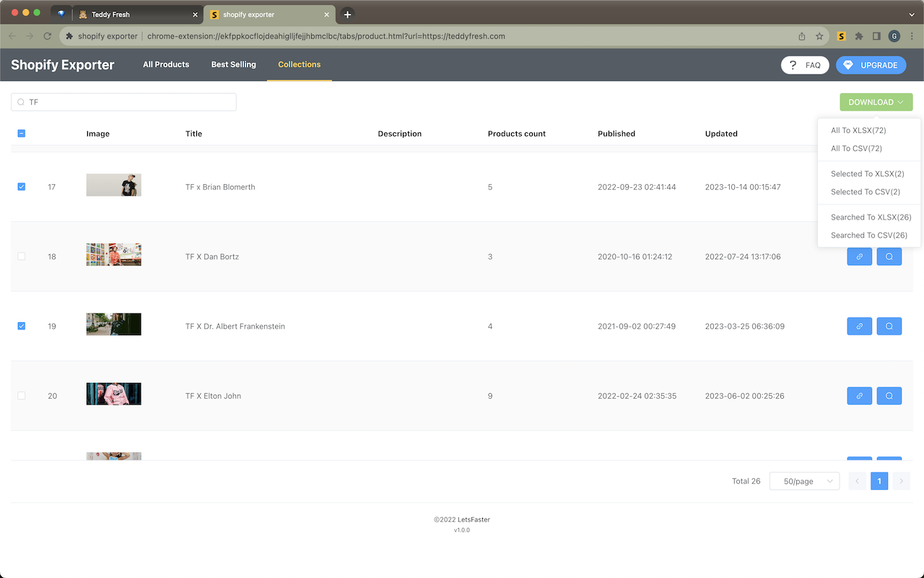
Task: Click the Shopify Exporter logo title
Action: (x=63, y=65)
